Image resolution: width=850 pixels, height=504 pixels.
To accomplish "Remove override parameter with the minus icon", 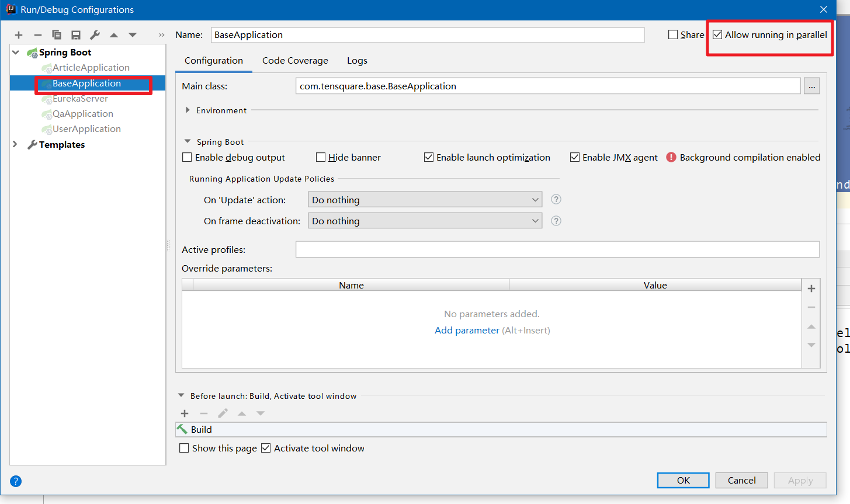I will click(x=811, y=307).
